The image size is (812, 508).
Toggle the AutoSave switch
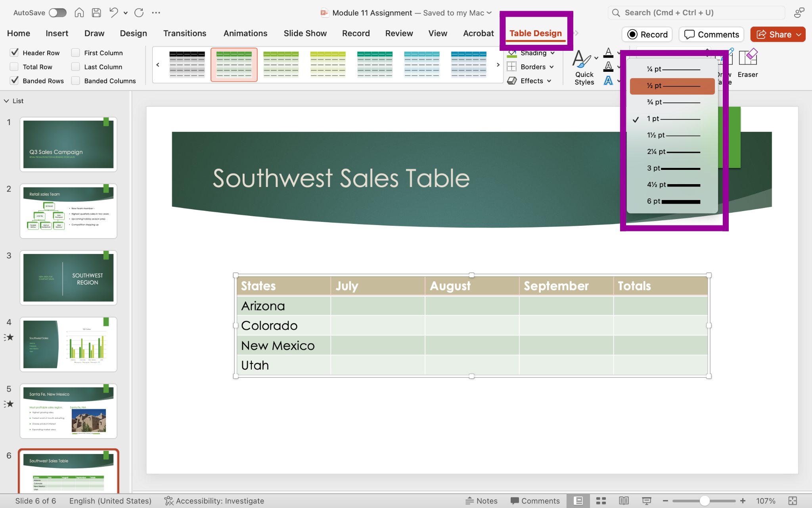pos(57,13)
